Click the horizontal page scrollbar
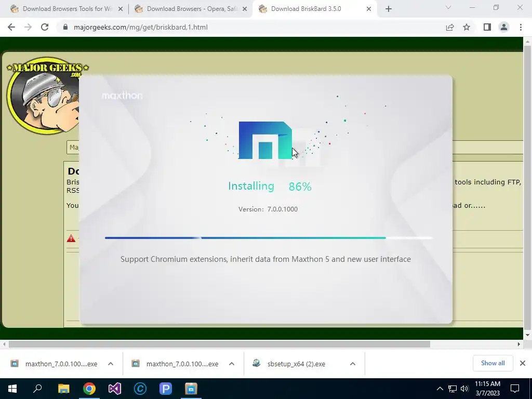Viewport: 532px width, 399px height. point(219,344)
